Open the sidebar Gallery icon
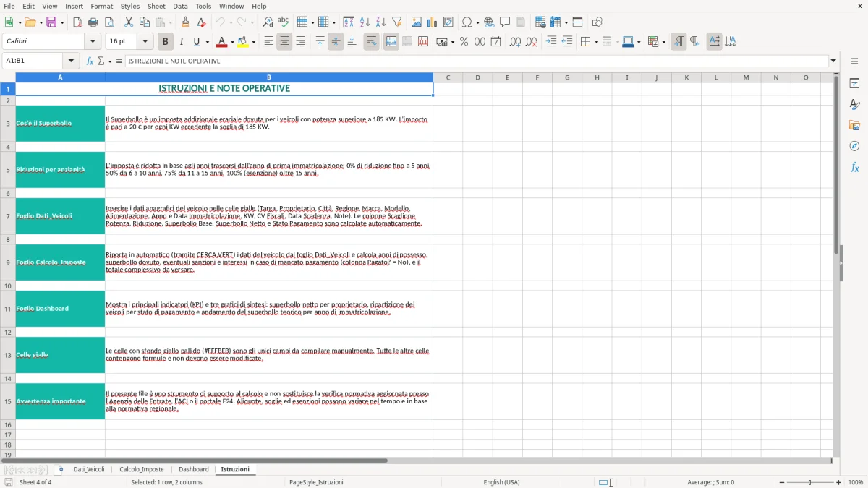The image size is (868, 488). pos(854,125)
